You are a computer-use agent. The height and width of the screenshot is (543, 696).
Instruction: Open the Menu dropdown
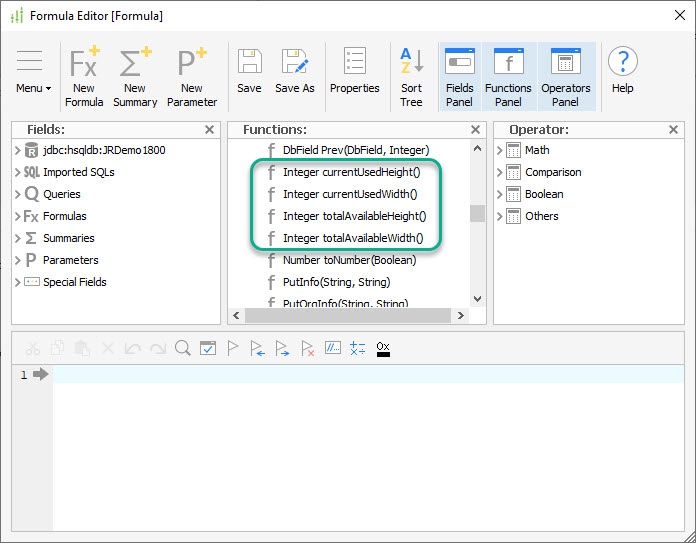[x=33, y=72]
